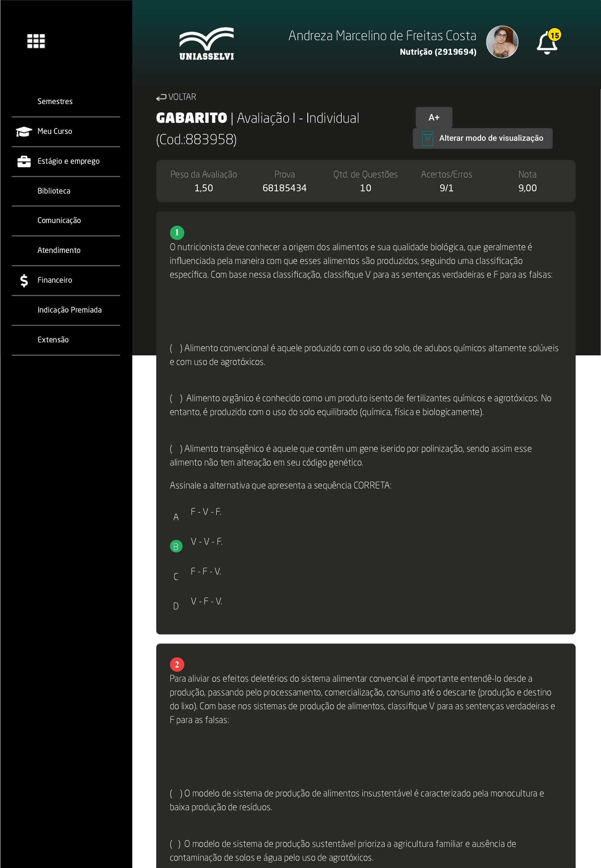Click the Financeiro dollar sign icon
The height and width of the screenshot is (868, 601).
(x=24, y=280)
